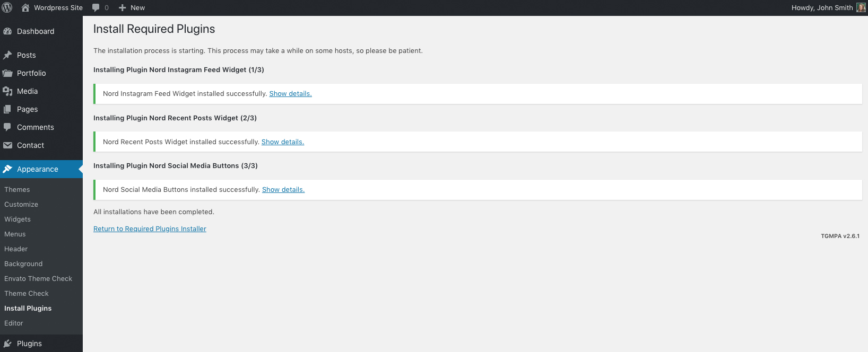Open the Wordpress Site link in admin bar
The height and width of the screenshot is (352, 868).
[x=58, y=7]
